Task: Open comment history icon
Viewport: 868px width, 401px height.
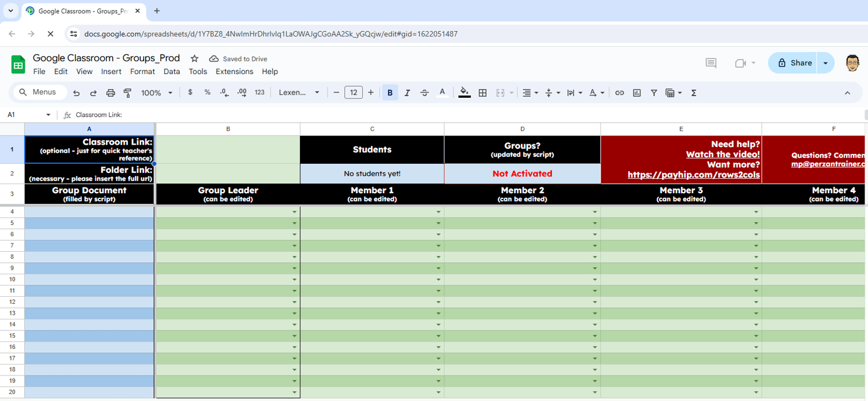Action: point(711,63)
